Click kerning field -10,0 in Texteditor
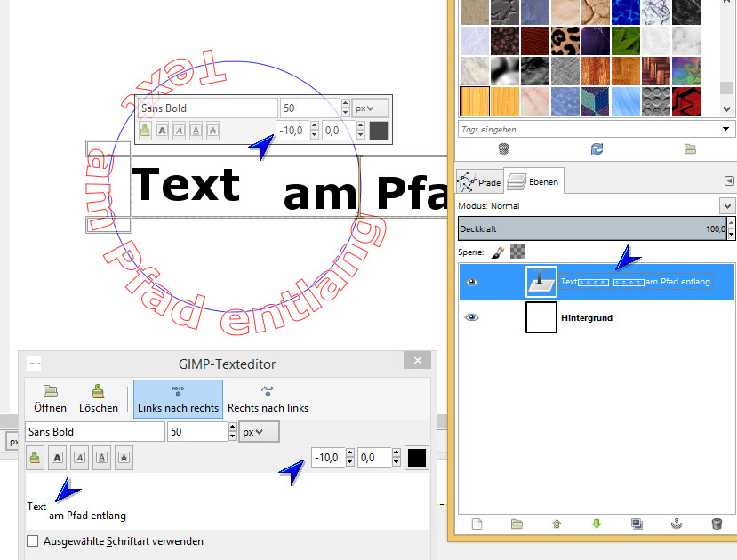The width and height of the screenshot is (737, 560). point(329,458)
